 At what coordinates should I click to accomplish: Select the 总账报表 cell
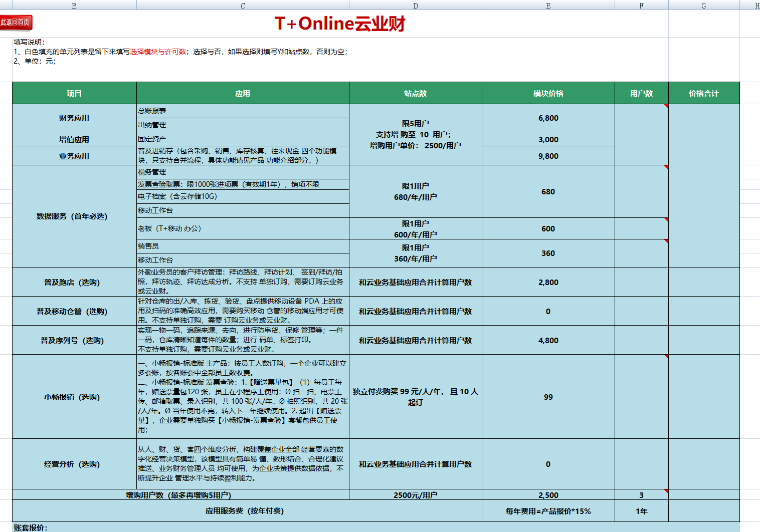[x=243, y=111]
